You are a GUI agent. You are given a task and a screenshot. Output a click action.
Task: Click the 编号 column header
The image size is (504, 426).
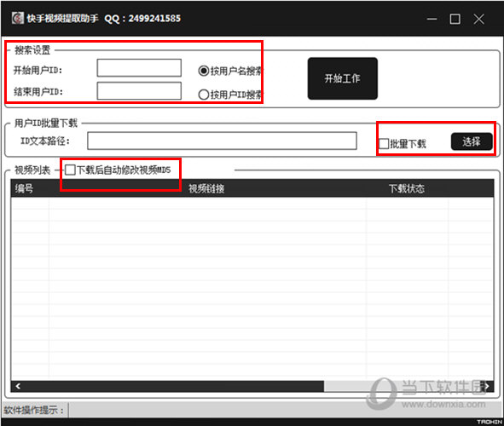[x=24, y=188]
